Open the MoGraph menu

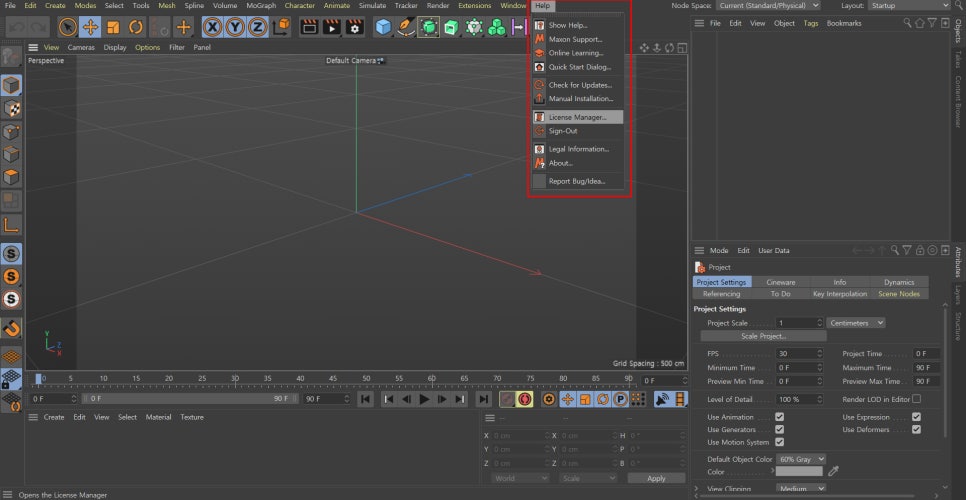click(x=261, y=6)
